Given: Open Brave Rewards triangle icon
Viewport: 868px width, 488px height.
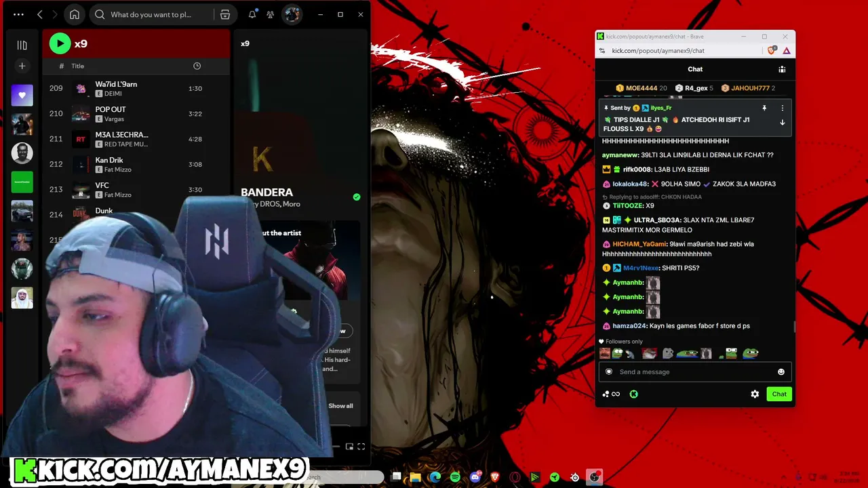Looking at the screenshot, I should pyautogui.click(x=787, y=51).
